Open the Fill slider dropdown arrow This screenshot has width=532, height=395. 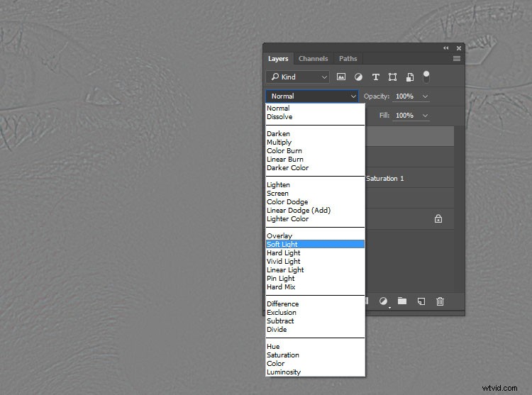425,116
